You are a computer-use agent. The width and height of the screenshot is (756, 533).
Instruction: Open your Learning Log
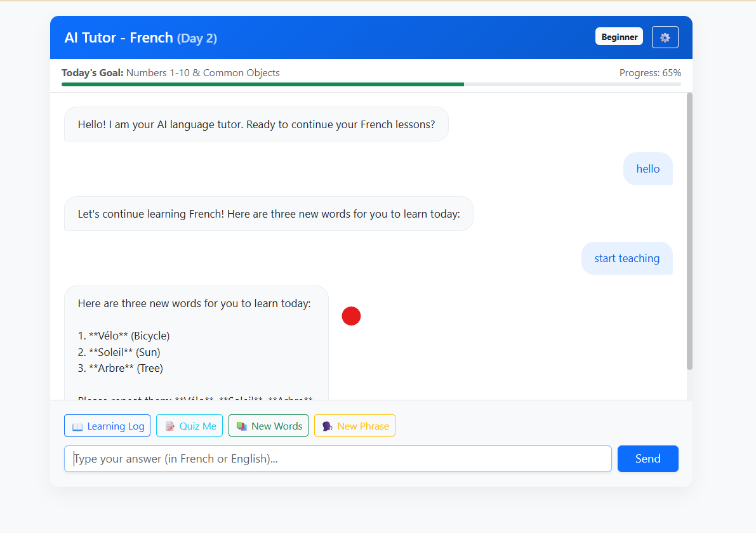(x=107, y=425)
